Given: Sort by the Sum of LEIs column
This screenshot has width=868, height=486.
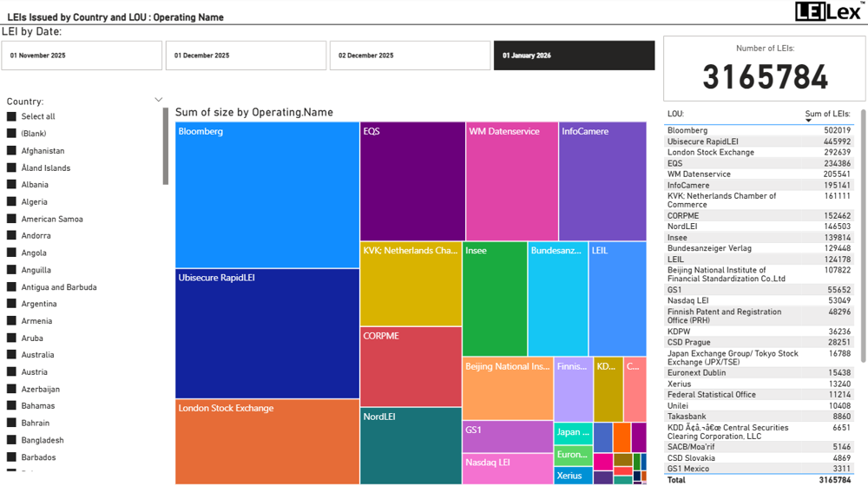Looking at the screenshot, I should point(827,114).
